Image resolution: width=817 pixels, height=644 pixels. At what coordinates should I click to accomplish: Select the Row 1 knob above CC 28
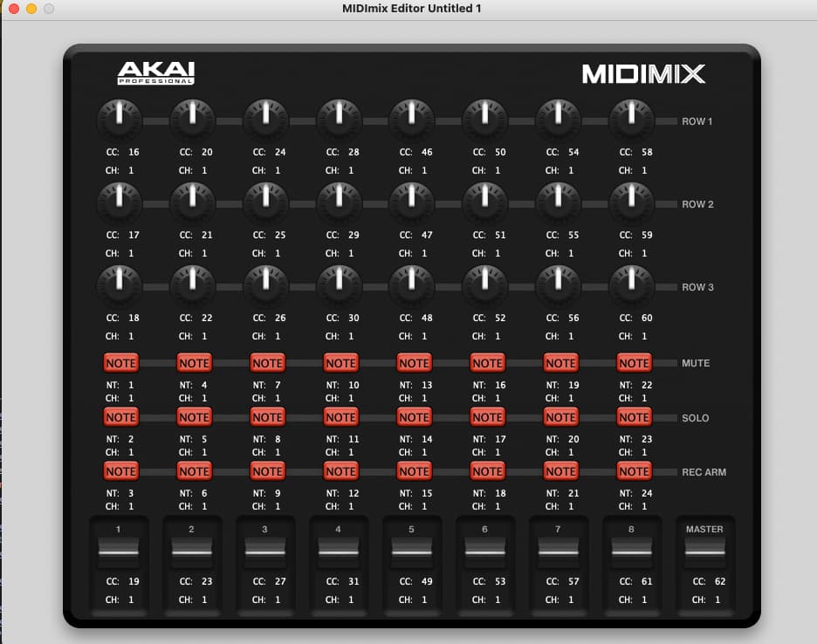(340, 120)
